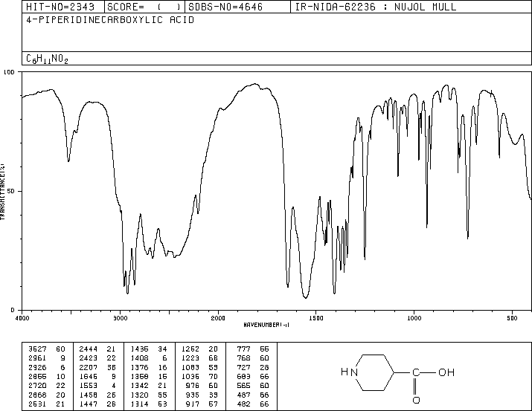The image size is (532, 411).
Task: Click the OH group in the structure drawing
Action: [x=446, y=372]
